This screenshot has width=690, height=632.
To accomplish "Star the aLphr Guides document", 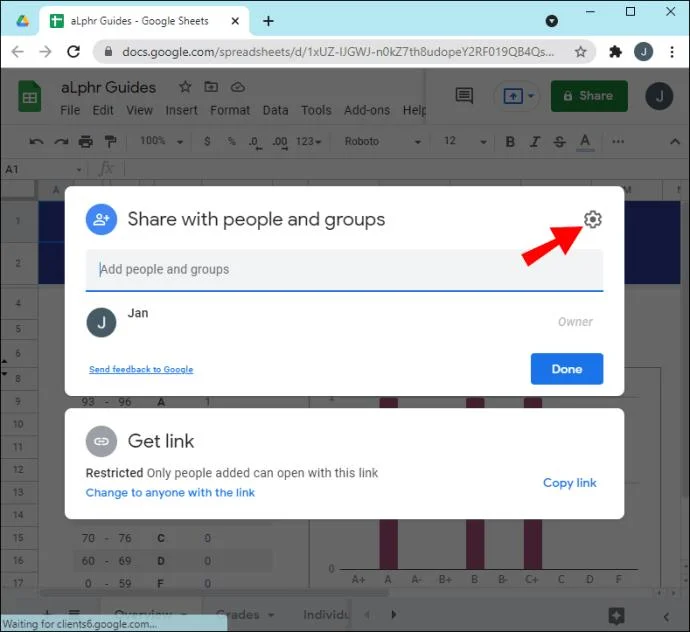I will (185, 87).
